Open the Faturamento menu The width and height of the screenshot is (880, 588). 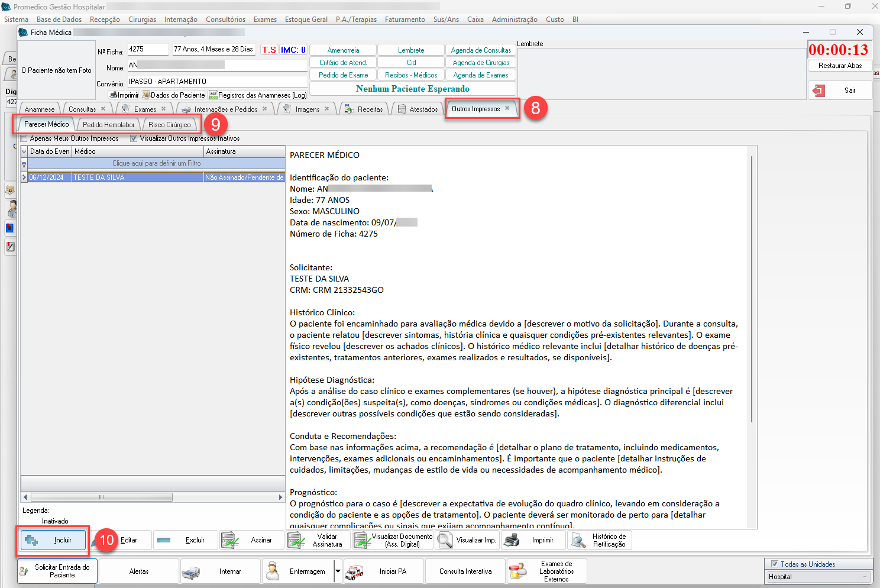[405, 20]
